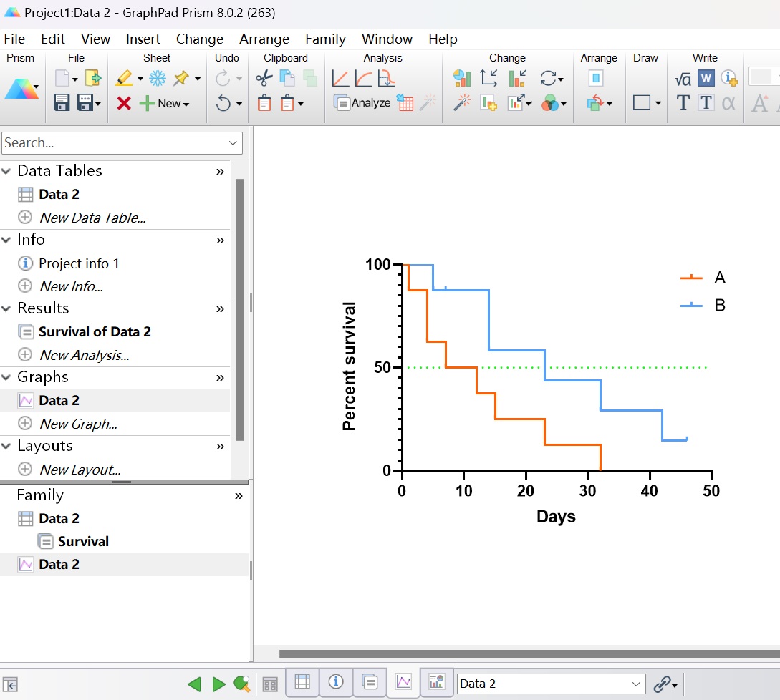
Task: Click the save floppy disk icon
Action: 62,104
